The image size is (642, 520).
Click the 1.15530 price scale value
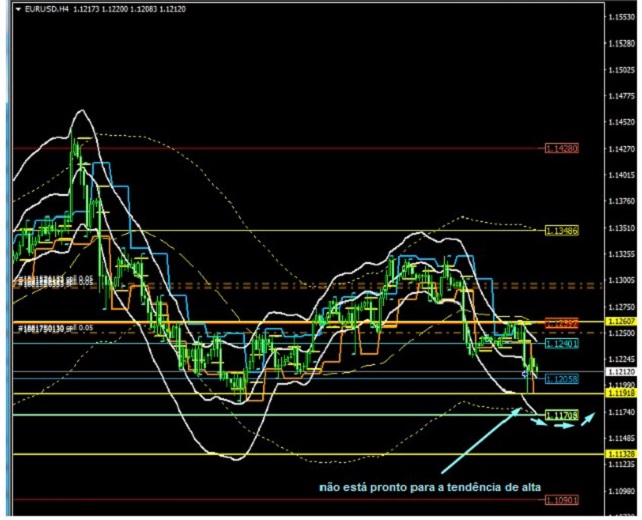[622, 44]
